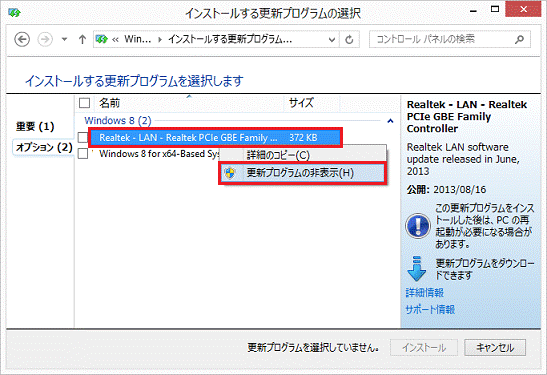Select the Realtek PCIe GBE Family row

(215, 137)
